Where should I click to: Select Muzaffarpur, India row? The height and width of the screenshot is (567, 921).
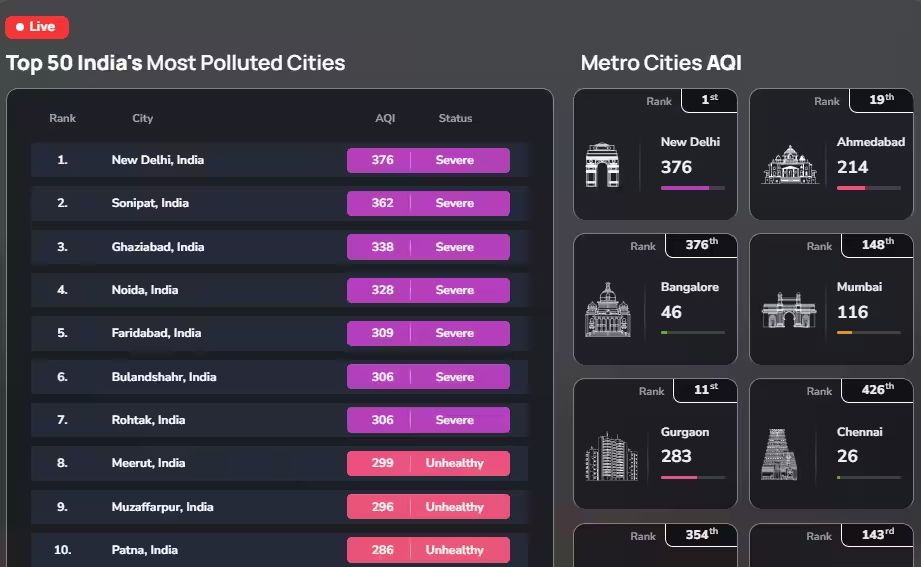[280, 507]
